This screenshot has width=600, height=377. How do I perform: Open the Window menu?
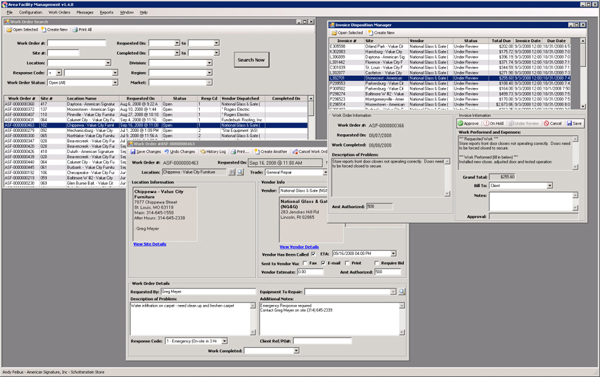click(127, 13)
